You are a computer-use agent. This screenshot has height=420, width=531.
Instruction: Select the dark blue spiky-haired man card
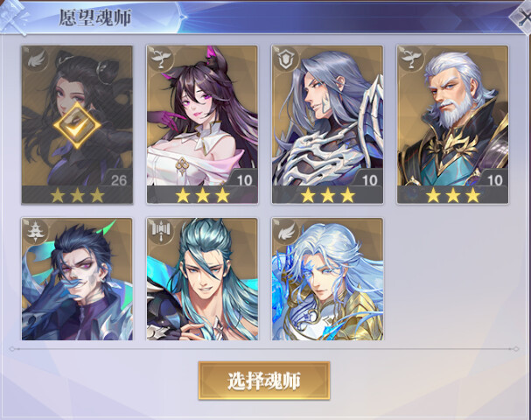pyautogui.click(x=77, y=279)
